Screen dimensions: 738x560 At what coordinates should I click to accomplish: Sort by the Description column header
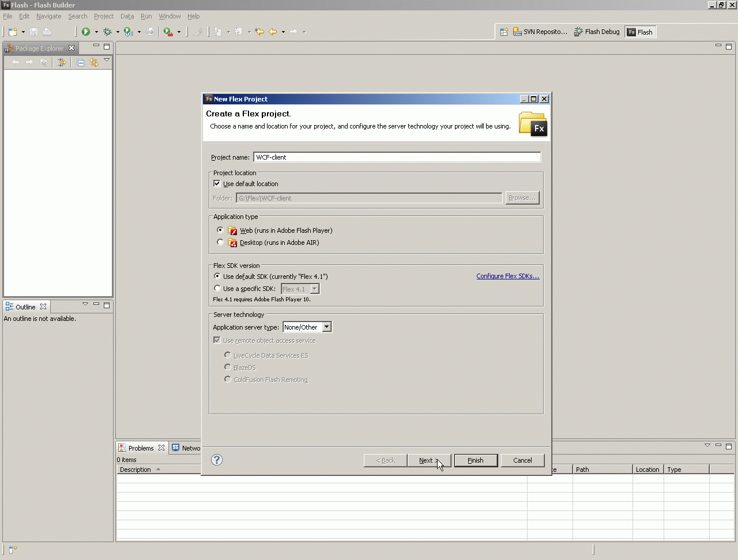click(x=322, y=470)
